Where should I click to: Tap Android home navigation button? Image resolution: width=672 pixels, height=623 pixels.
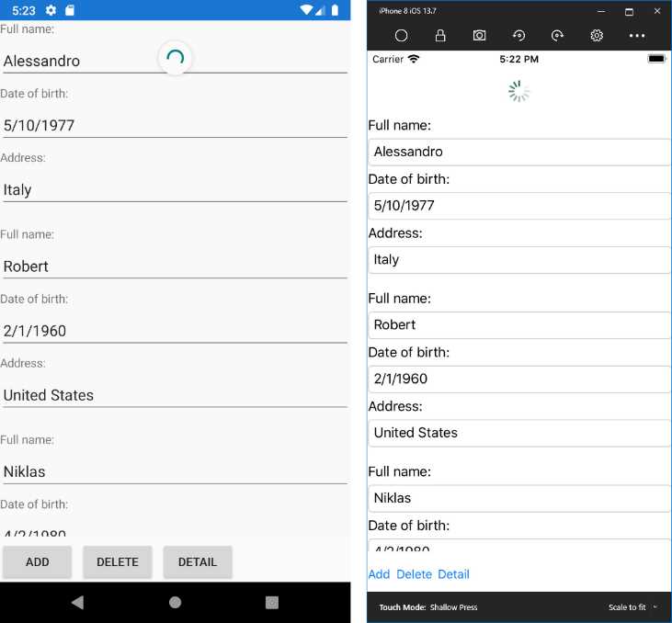point(175,603)
